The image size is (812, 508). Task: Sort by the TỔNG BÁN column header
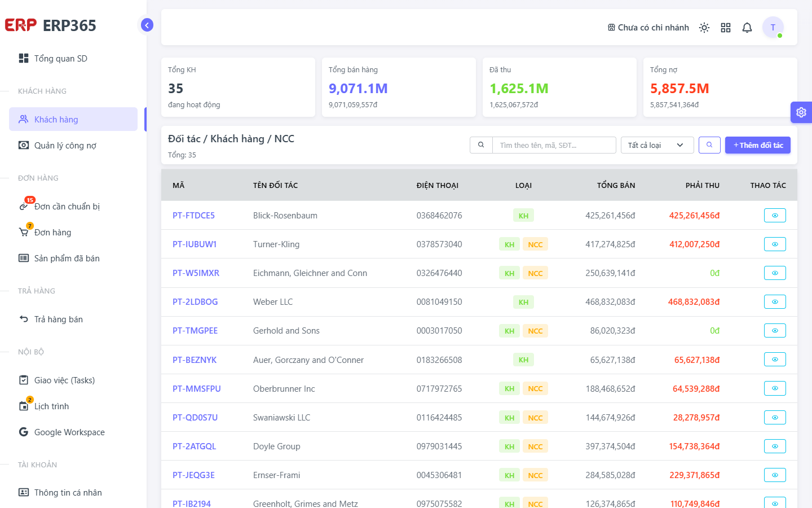[x=616, y=185]
